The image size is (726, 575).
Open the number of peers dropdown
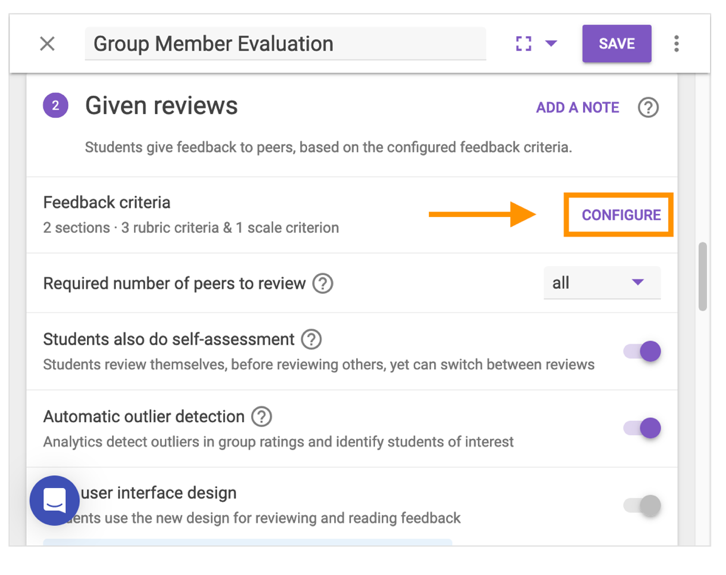(x=601, y=283)
